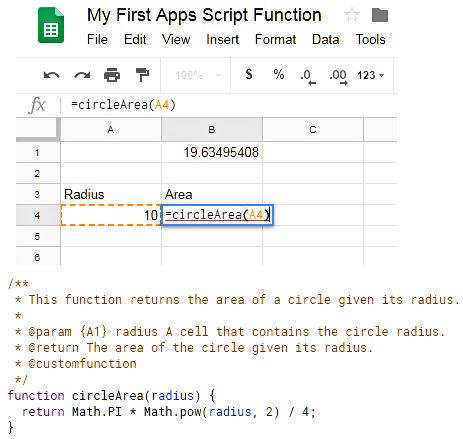Format as percent with the % icon
Screen dimensions: 463x439
click(279, 74)
